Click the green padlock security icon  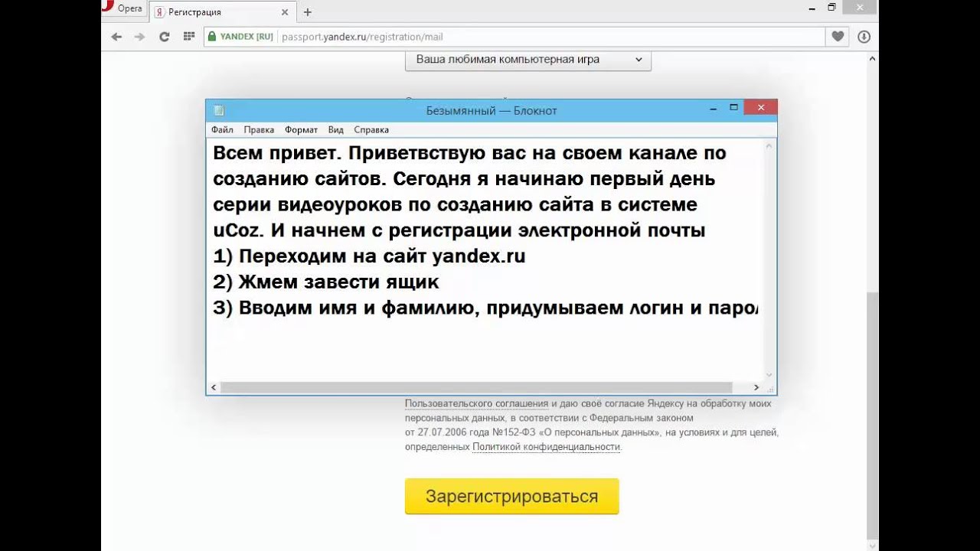click(x=212, y=37)
